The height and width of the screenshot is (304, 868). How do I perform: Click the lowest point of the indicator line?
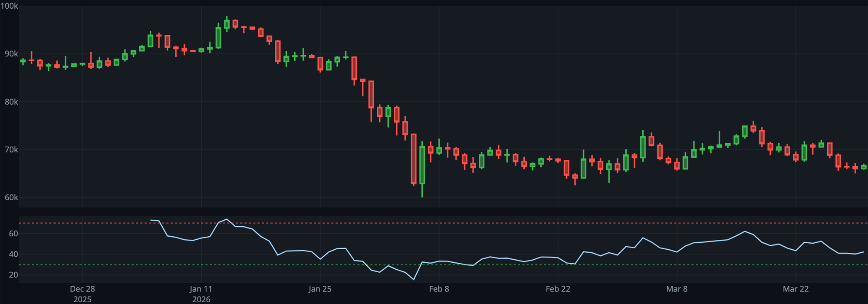(414, 279)
